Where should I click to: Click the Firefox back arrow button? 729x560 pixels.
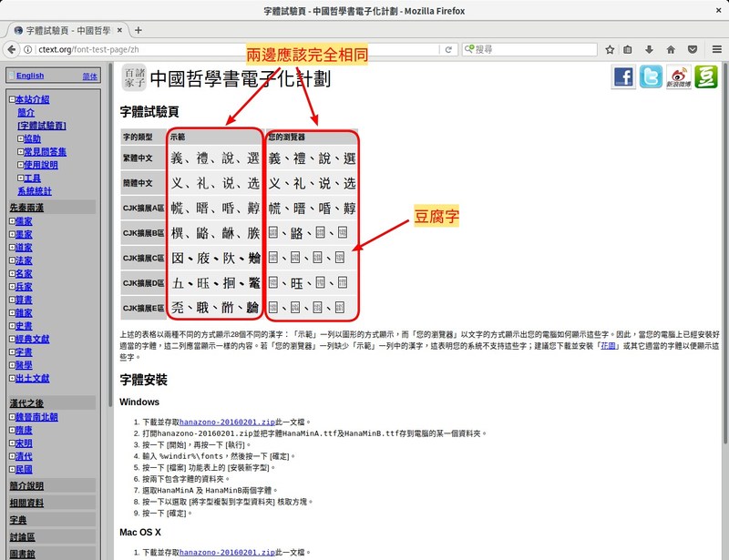(x=14, y=49)
